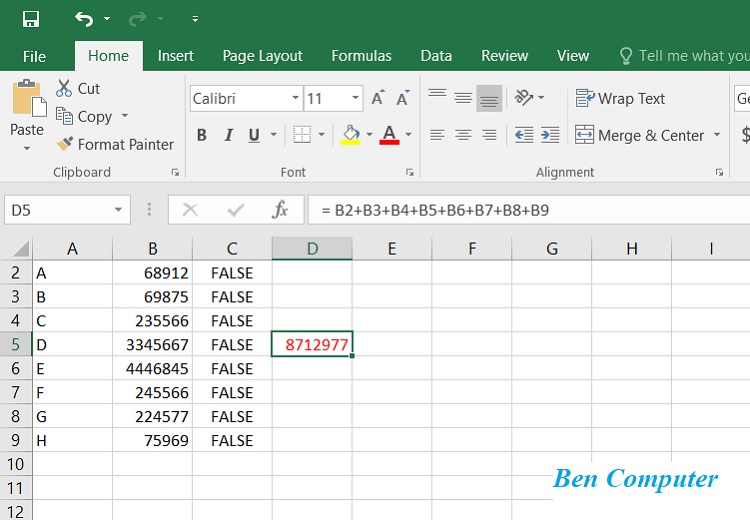Select row 5 header

coord(16,344)
